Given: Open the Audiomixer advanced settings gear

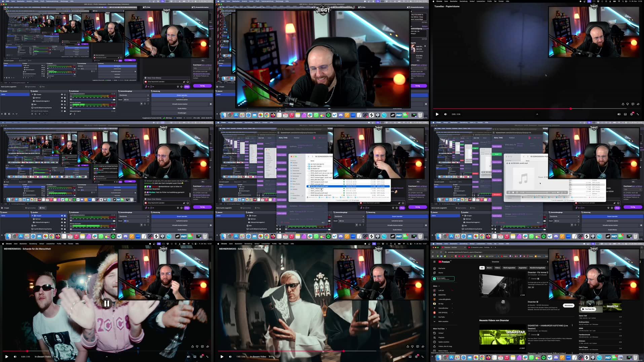Looking at the screenshot, I should point(71,114).
